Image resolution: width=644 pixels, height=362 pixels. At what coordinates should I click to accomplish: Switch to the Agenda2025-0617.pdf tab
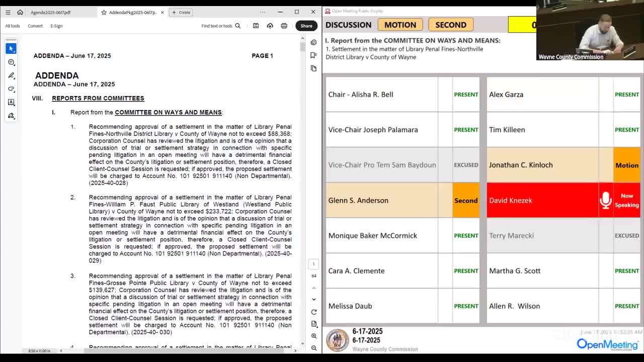click(x=50, y=12)
